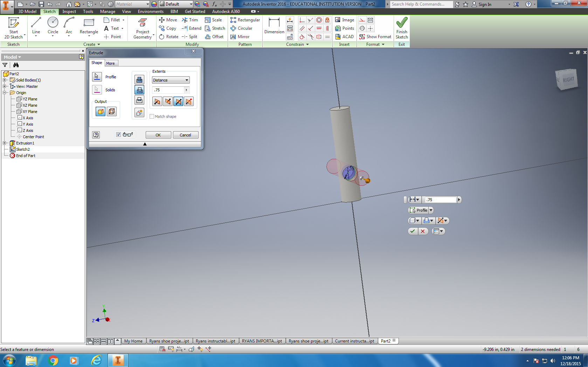Screen dimensions: 588x367
Task: Click the browser filter funnel icon
Action: 5,65
